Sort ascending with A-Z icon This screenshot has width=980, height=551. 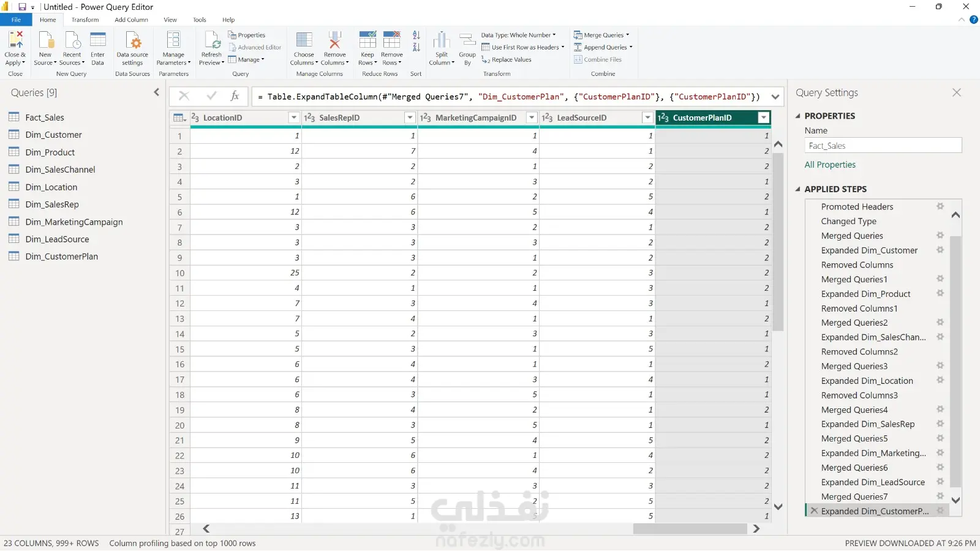(x=417, y=35)
